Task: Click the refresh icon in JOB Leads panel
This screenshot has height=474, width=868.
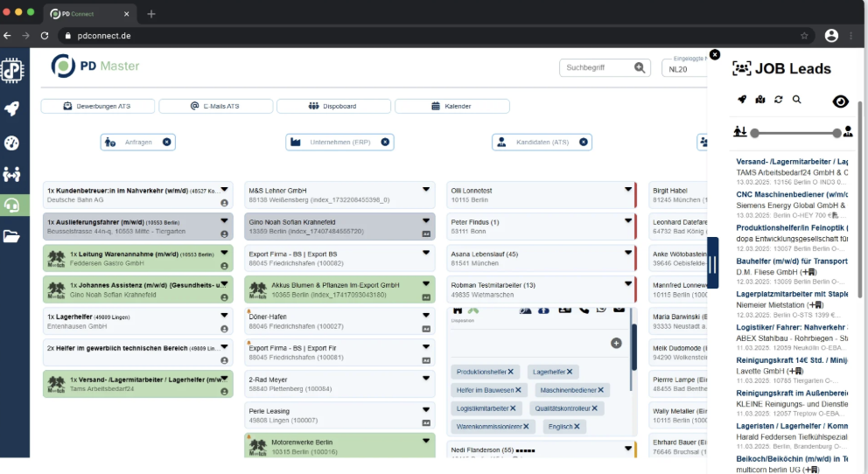Action: tap(779, 100)
